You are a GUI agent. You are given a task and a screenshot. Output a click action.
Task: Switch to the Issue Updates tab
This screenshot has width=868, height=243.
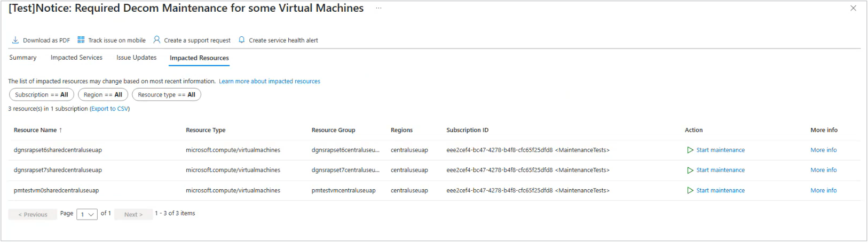[x=137, y=58]
